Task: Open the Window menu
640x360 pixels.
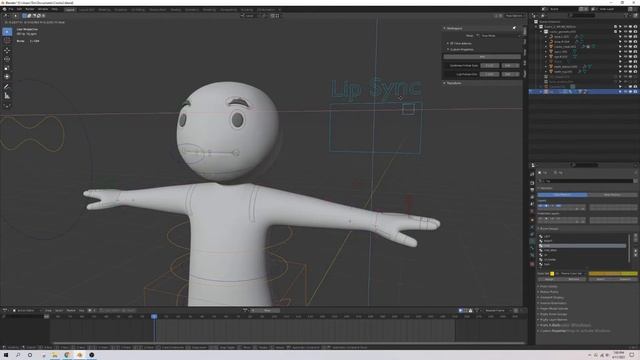Action: point(43,9)
